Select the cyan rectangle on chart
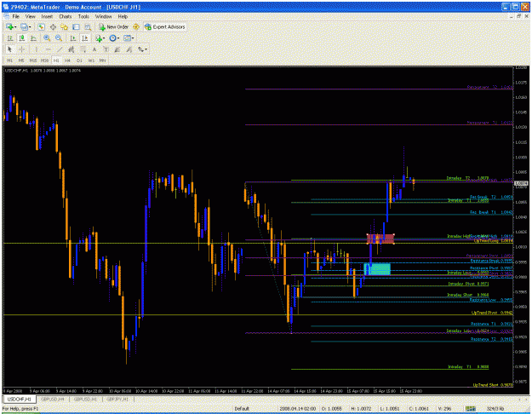Screen dimensions: 532x414 [x=377, y=268]
